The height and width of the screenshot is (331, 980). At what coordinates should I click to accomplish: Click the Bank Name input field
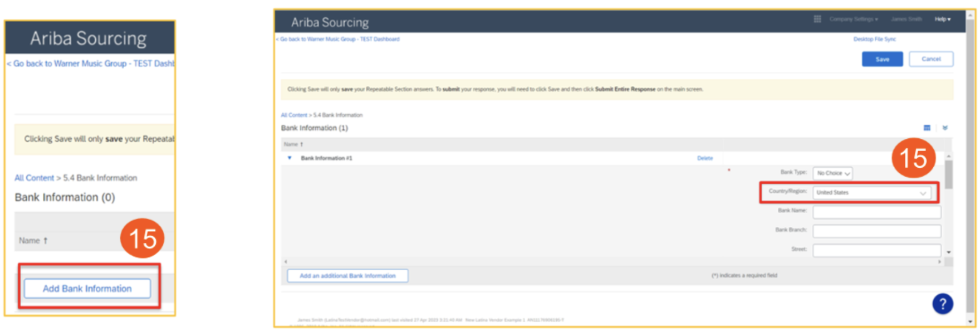tap(877, 212)
